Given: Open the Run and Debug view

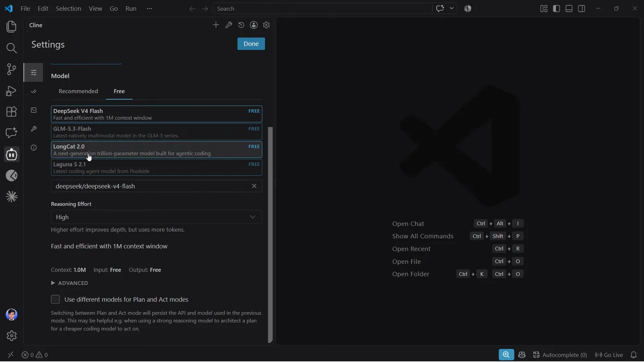Looking at the screenshot, I should pos(11,91).
